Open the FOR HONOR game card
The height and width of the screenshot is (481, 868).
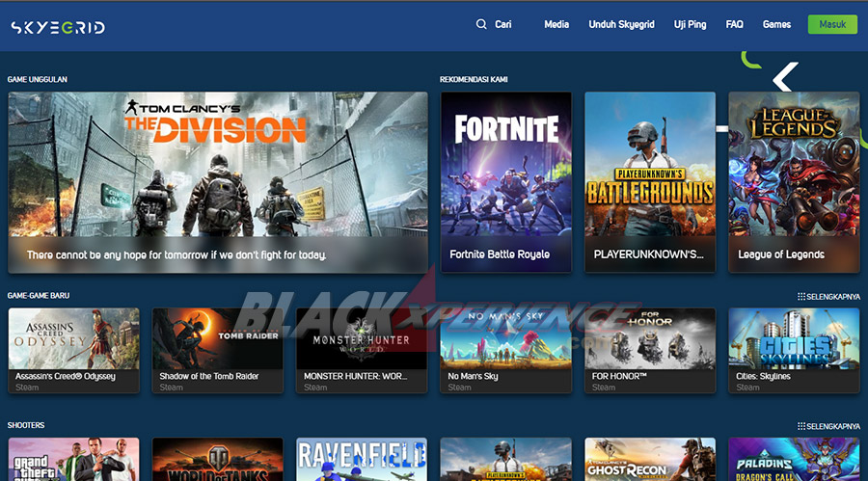pyautogui.click(x=650, y=350)
